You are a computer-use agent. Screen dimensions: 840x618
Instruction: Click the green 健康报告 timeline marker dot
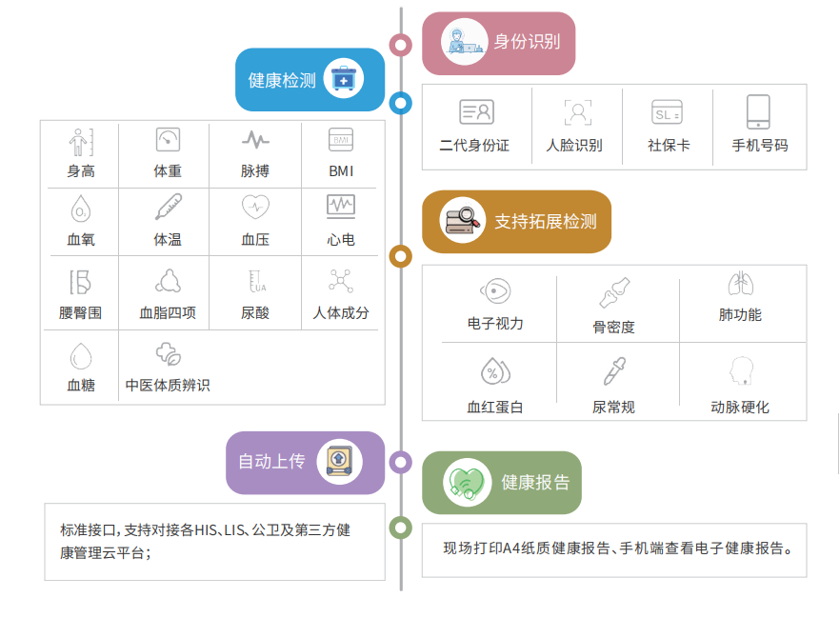click(x=401, y=528)
